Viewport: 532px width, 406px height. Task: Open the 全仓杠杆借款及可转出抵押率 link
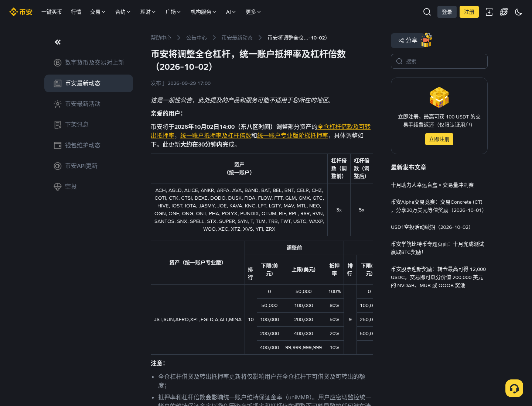tap(344, 127)
